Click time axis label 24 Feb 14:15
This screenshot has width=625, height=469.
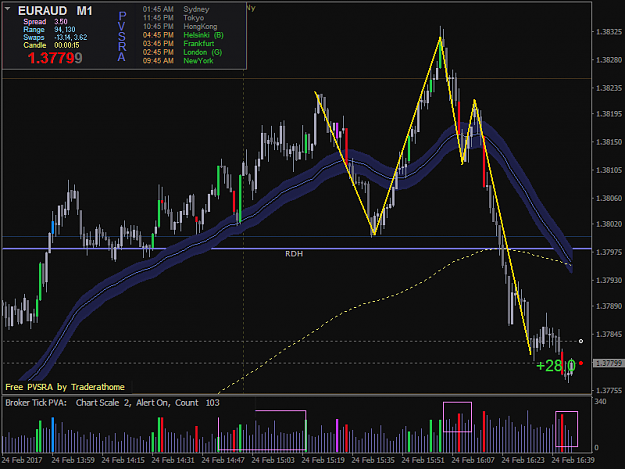coord(123,460)
